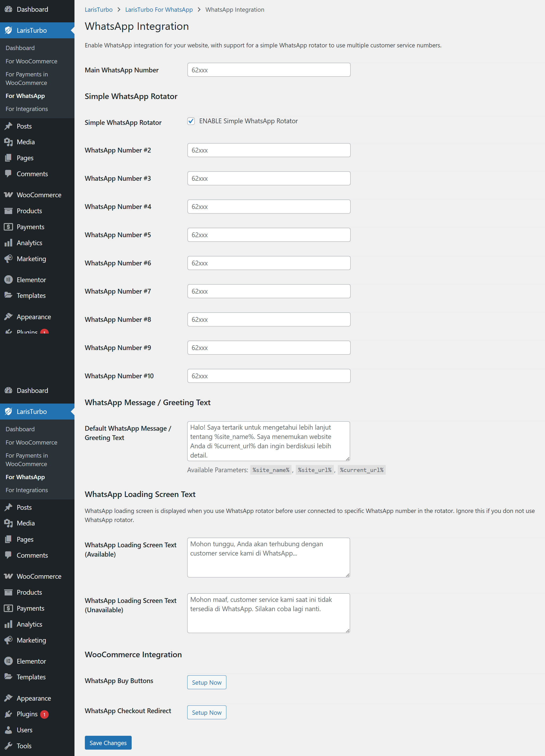Click the Tools wrench icon
Viewport: 545px width, 756px height.
click(8, 746)
